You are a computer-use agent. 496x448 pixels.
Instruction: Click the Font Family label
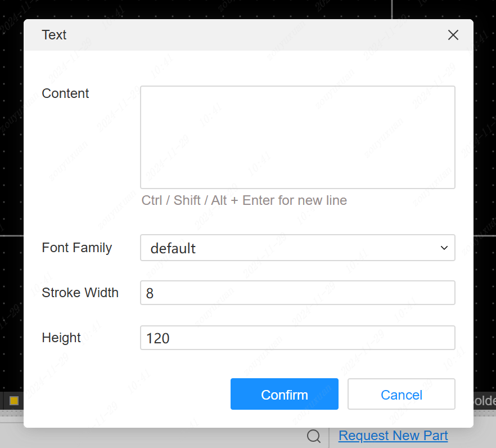click(76, 248)
